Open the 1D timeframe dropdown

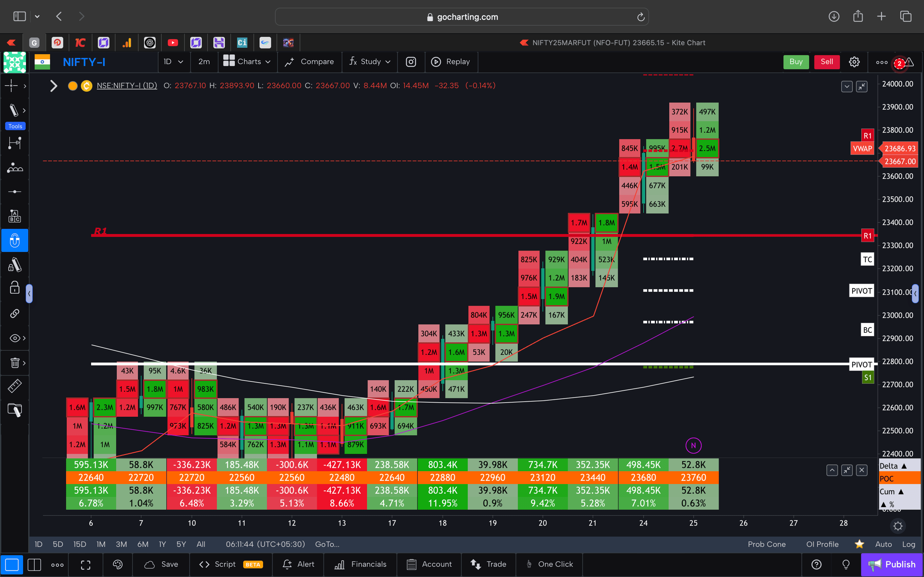[174, 61]
